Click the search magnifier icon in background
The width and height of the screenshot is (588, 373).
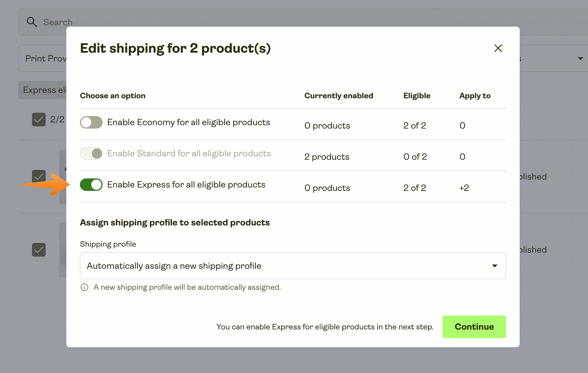click(32, 22)
